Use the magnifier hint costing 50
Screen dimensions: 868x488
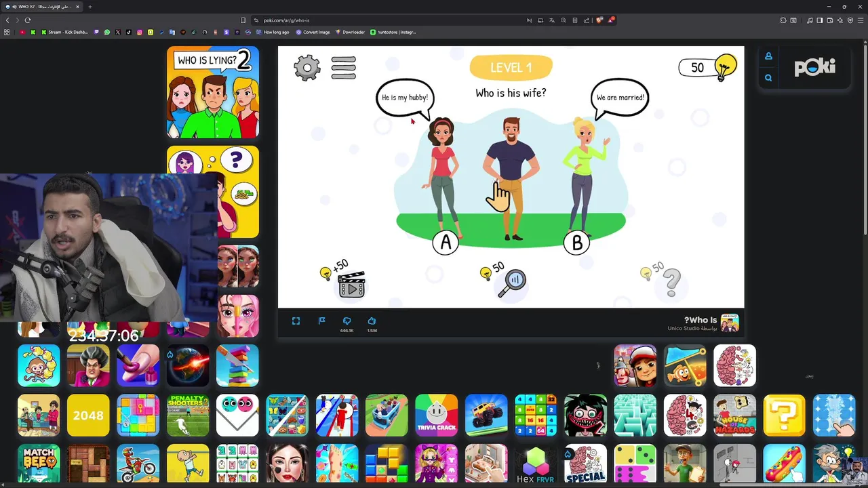click(505, 280)
